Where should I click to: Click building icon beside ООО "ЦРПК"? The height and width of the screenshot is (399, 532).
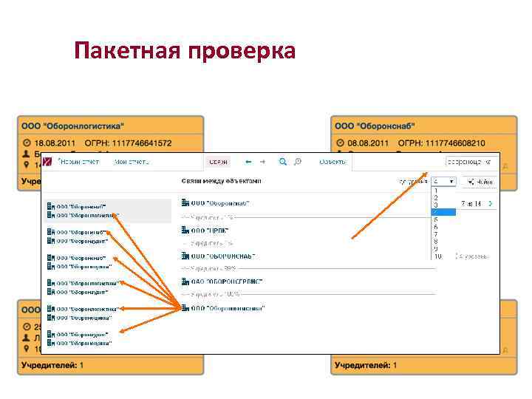click(x=185, y=231)
